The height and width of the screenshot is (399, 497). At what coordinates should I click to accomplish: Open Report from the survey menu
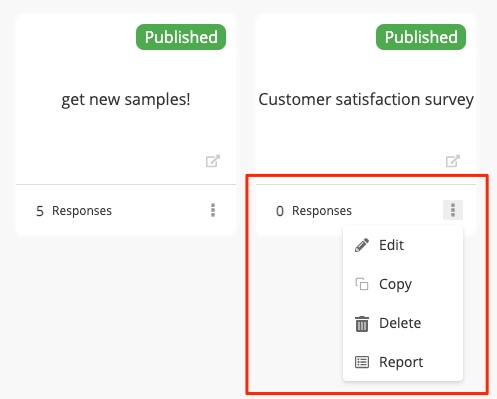point(403,362)
